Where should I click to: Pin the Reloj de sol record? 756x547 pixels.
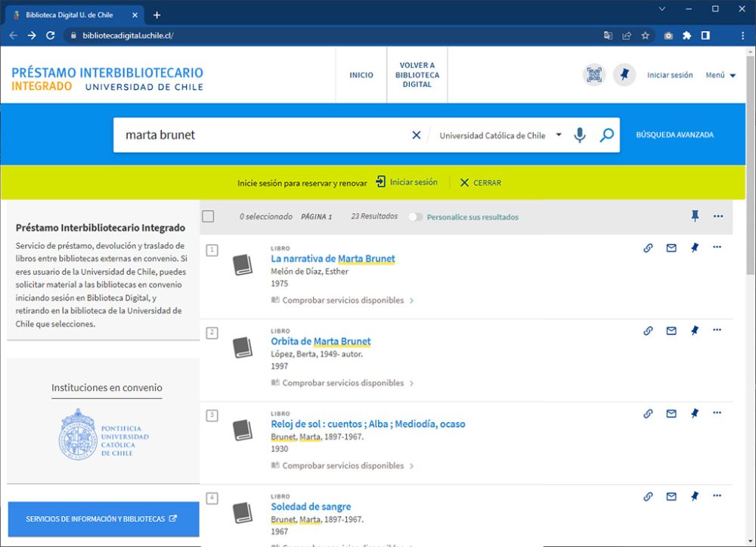(x=695, y=413)
